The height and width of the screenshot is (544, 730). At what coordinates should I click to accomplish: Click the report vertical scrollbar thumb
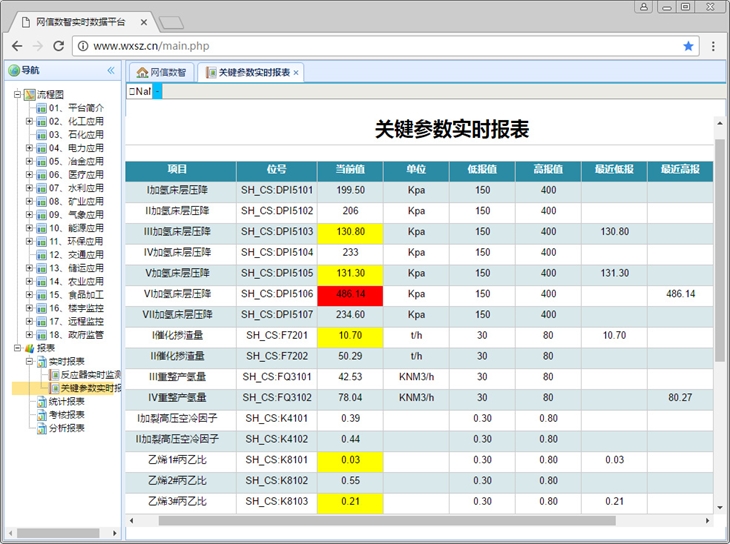click(720, 250)
